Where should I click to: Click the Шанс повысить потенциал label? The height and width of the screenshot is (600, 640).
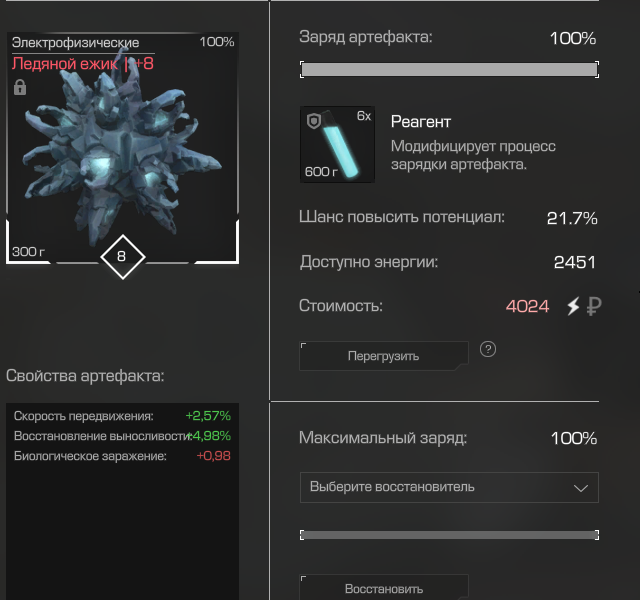point(402,217)
